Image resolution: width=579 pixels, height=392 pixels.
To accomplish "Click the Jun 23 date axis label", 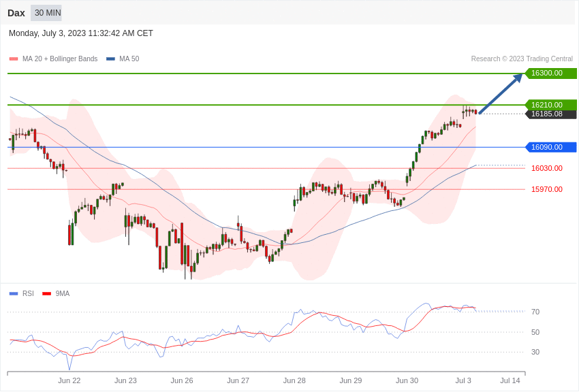I will click(125, 380).
